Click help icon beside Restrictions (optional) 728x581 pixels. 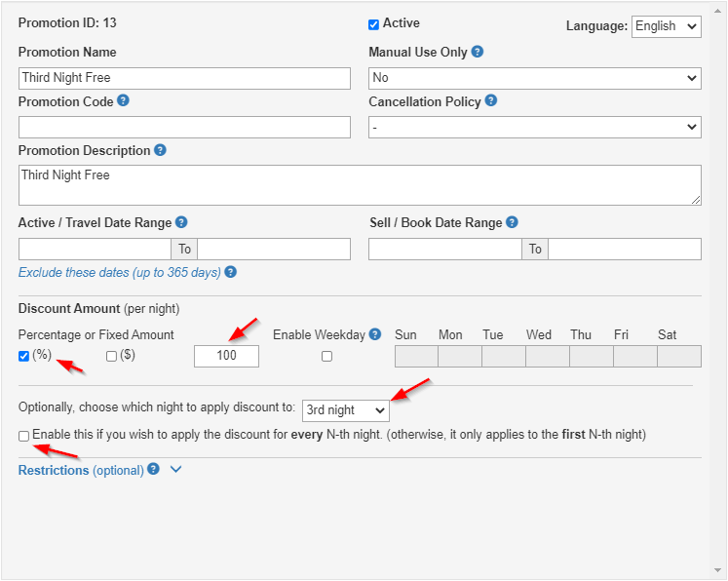tap(153, 470)
